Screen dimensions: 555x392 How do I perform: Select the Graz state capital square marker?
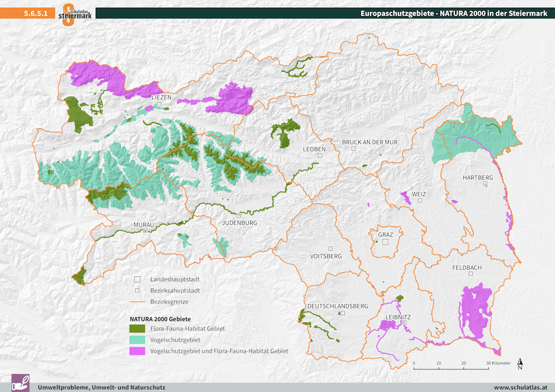tap(386, 242)
